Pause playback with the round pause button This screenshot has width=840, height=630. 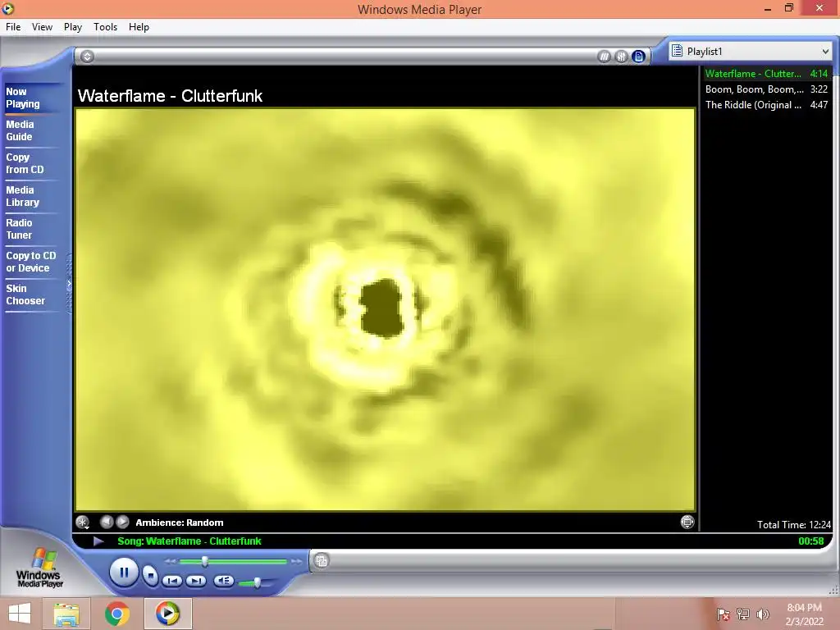click(x=124, y=573)
